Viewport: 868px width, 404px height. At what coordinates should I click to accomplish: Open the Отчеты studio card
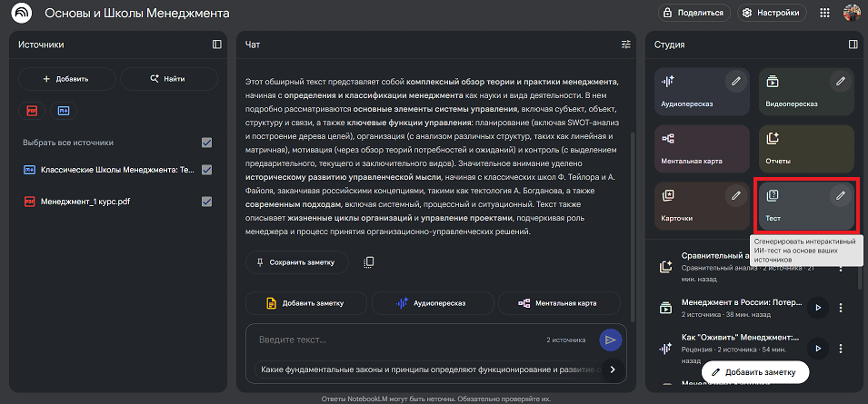(x=805, y=148)
